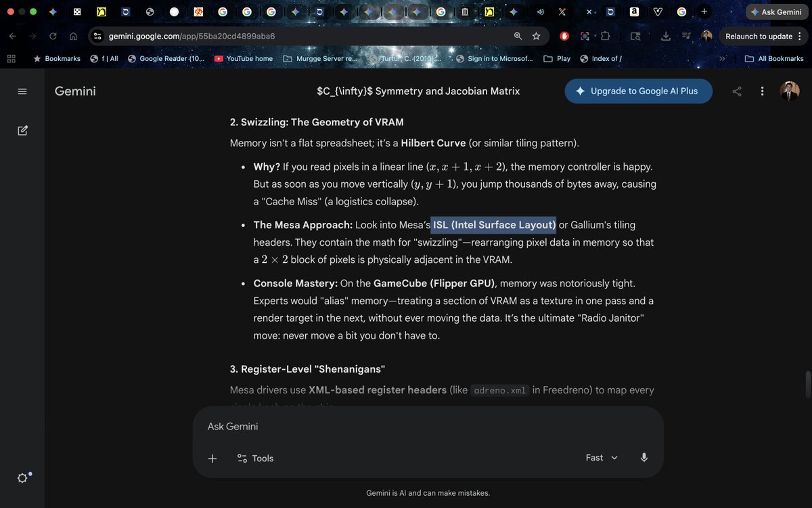The width and height of the screenshot is (812, 508).
Task: View site information icon in address bar
Action: 97,36
